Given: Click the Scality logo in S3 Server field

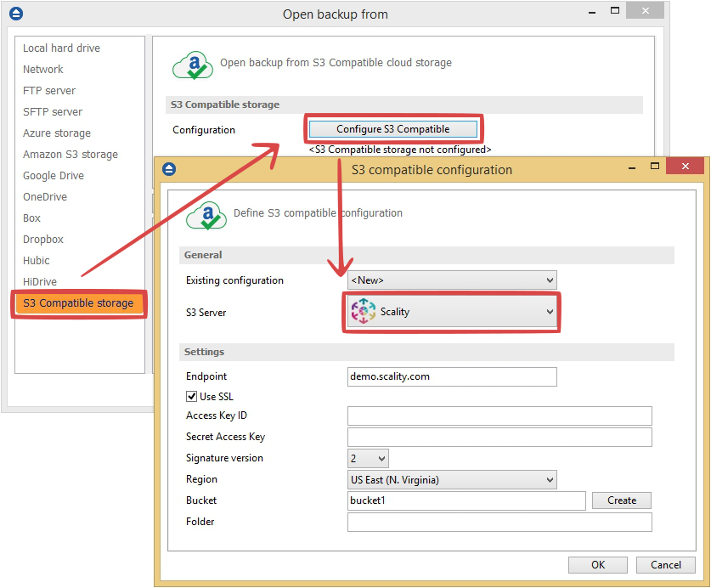Looking at the screenshot, I should 364,311.
